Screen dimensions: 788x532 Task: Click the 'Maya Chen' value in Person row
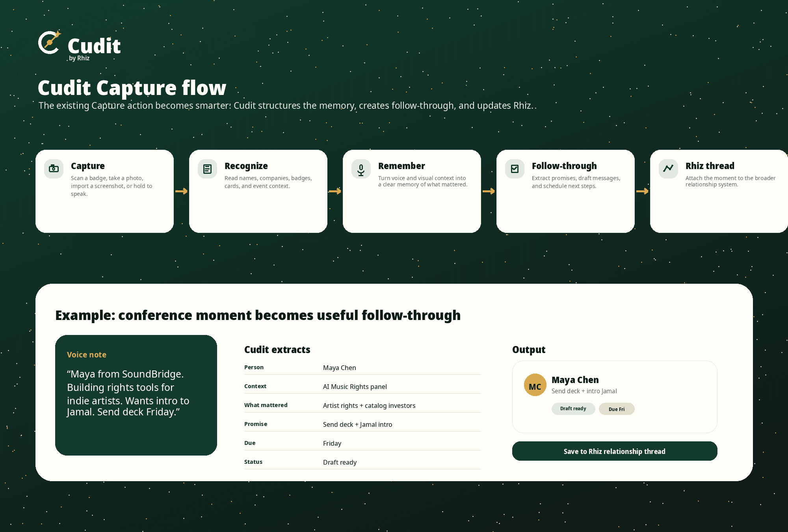(x=340, y=368)
